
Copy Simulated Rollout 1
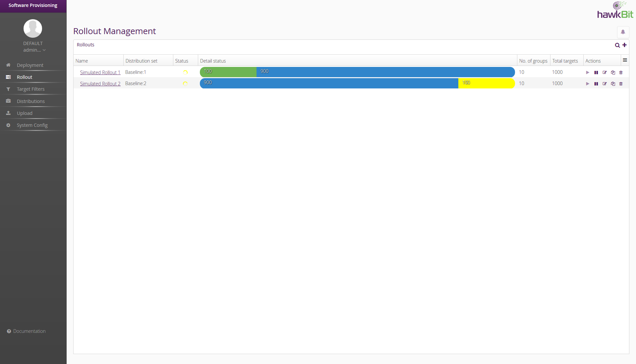pyautogui.click(x=613, y=73)
